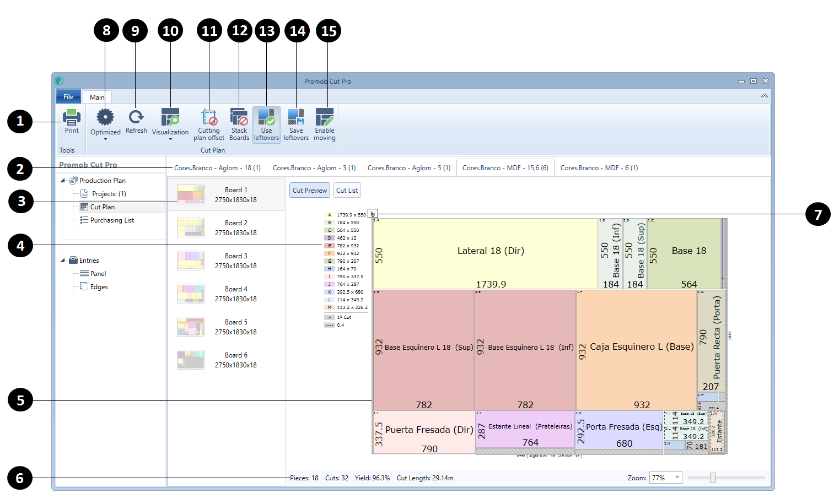Open the Optimized dropdown arrow
The height and width of the screenshot is (504, 834).
[105, 139]
